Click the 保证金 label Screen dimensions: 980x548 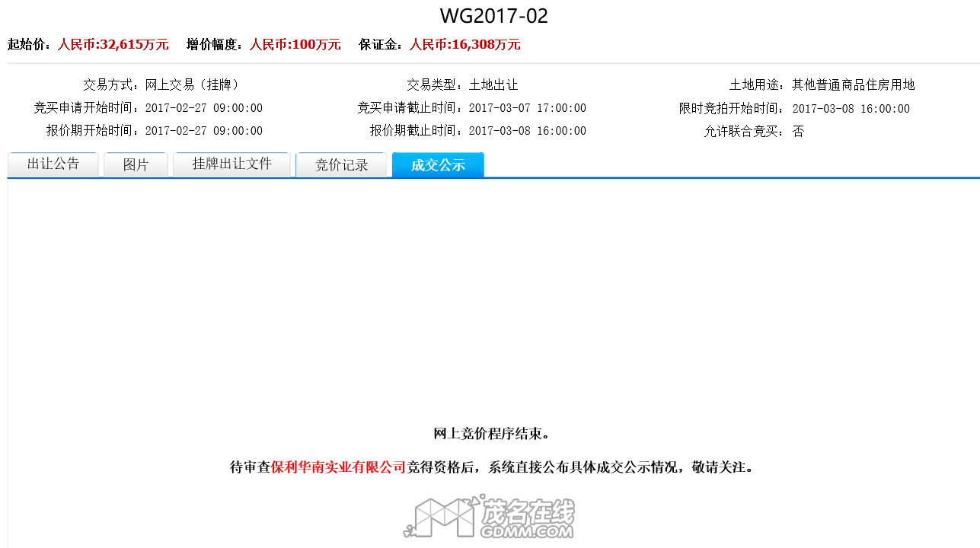(x=380, y=45)
